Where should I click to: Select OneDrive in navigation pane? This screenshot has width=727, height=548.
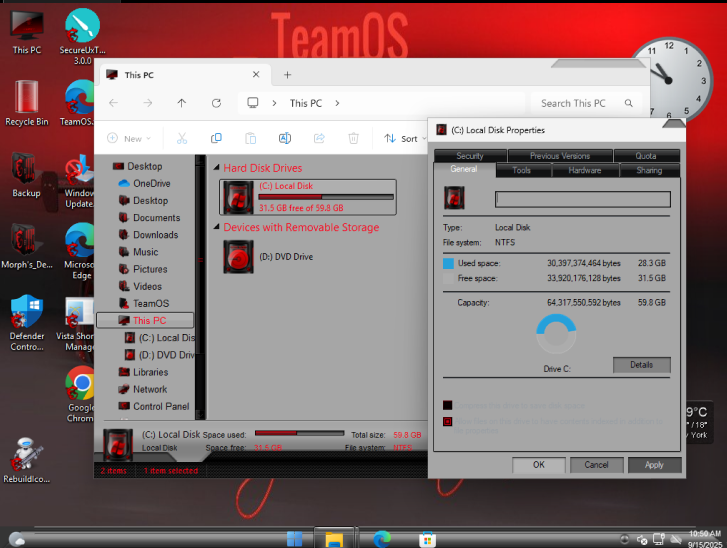point(145,184)
